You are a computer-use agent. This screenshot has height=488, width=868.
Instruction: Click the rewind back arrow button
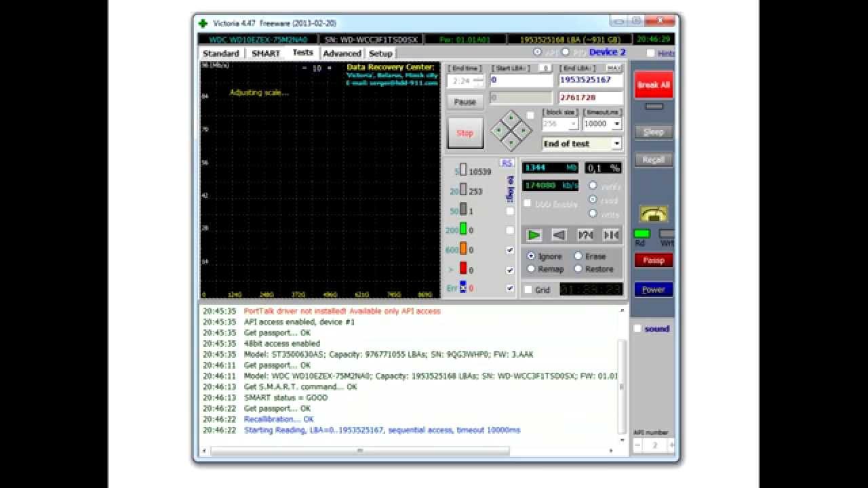click(559, 235)
